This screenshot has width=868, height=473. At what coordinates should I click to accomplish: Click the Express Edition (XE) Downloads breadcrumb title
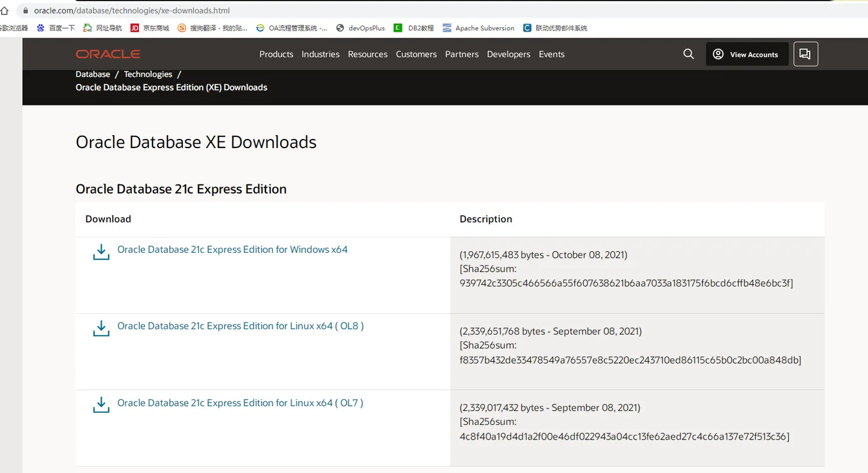click(172, 87)
